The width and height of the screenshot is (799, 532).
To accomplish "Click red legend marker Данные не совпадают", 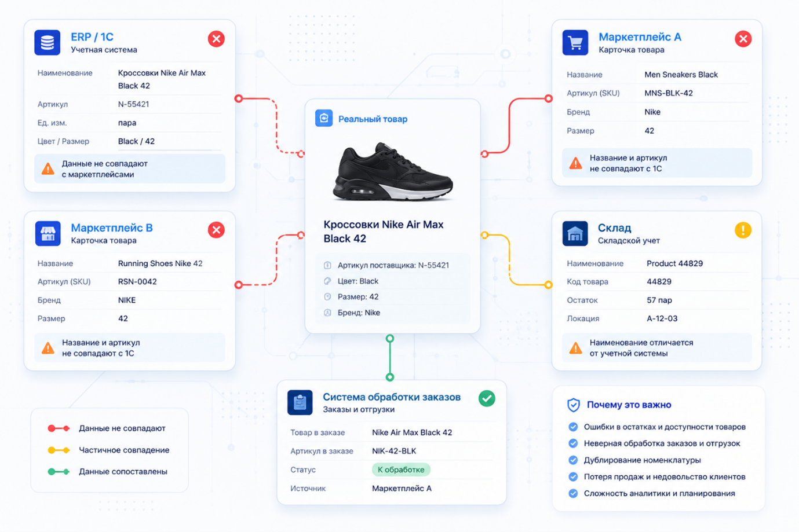I will coord(59,428).
